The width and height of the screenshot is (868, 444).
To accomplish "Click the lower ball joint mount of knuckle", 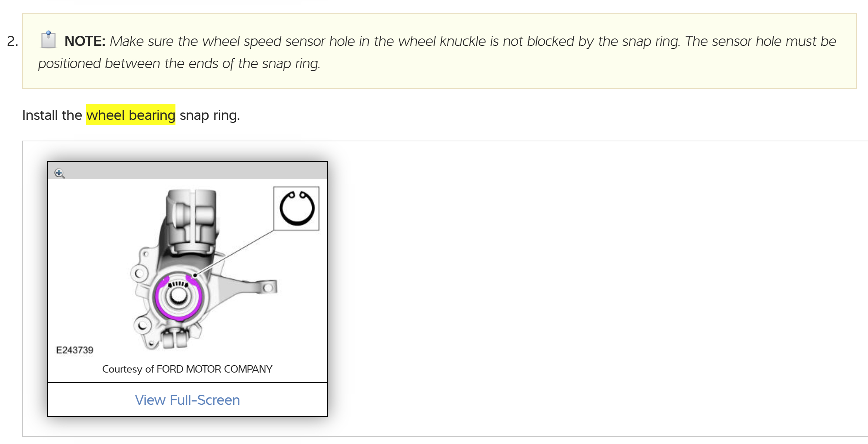I will pyautogui.click(x=175, y=339).
